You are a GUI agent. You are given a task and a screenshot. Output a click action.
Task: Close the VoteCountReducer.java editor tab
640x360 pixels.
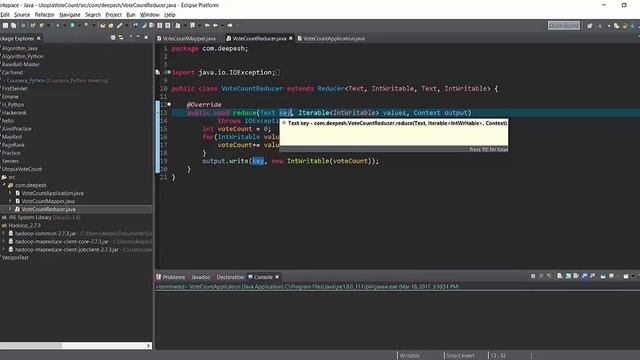coord(291,38)
